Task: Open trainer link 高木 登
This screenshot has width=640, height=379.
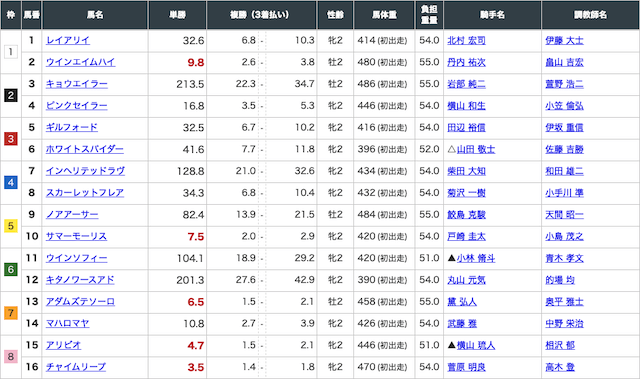Action: [560, 367]
